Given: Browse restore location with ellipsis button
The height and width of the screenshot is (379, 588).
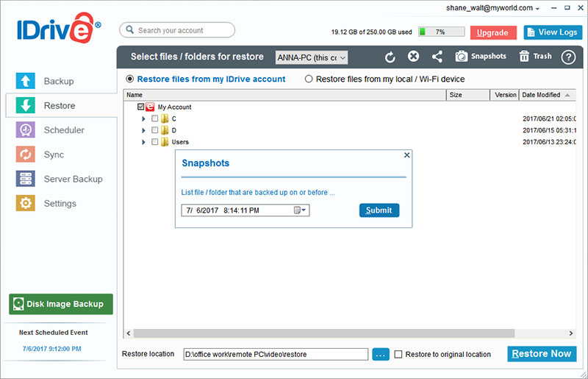Looking at the screenshot, I should pos(381,354).
